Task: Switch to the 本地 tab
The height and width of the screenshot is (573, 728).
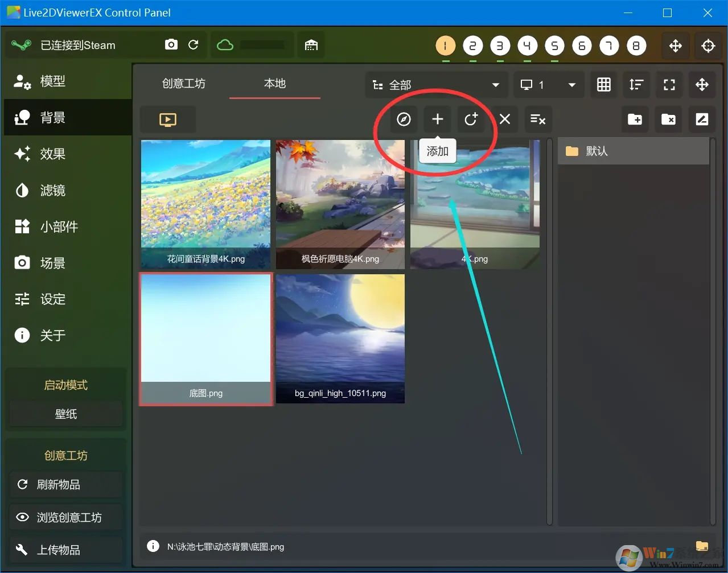Action: pyautogui.click(x=274, y=84)
